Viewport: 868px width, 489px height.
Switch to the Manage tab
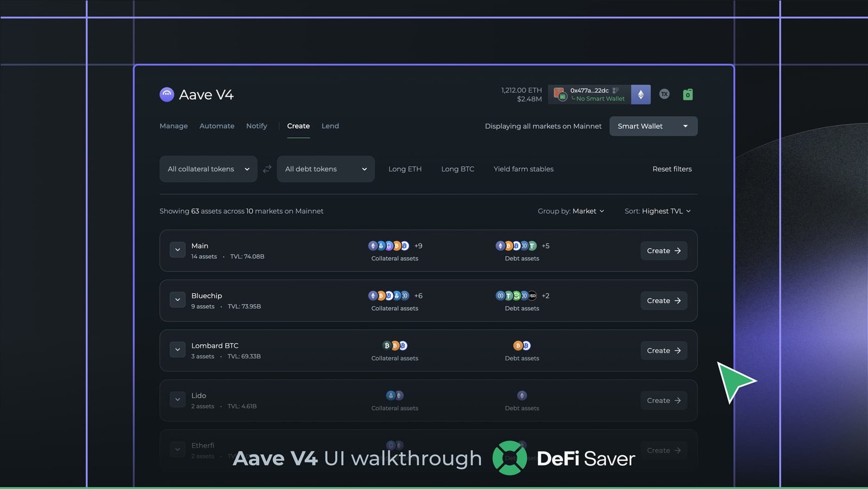click(174, 126)
